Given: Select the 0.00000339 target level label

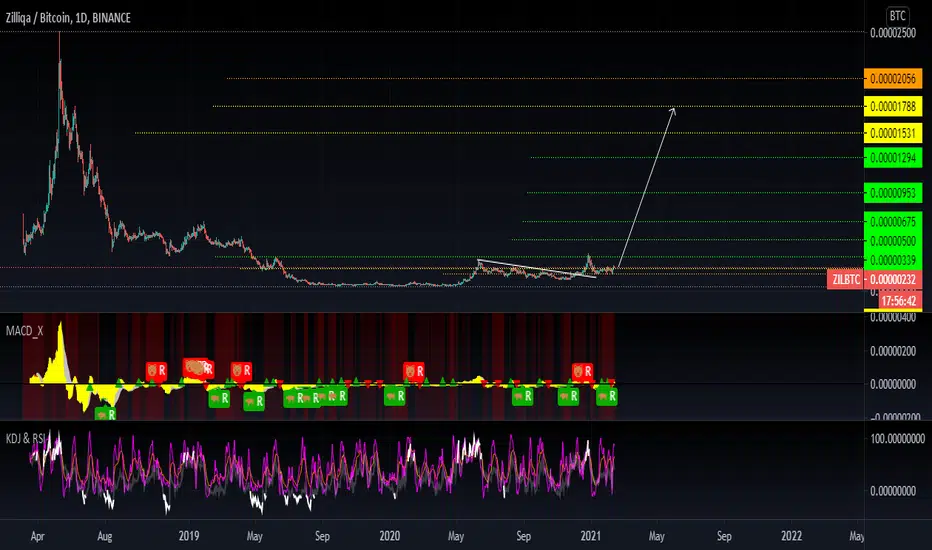Looking at the screenshot, I should click(x=893, y=260).
